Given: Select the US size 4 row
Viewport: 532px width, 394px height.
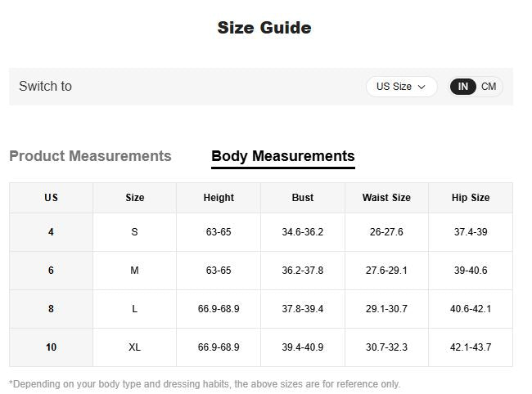Looking at the screenshot, I should (x=51, y=232).
